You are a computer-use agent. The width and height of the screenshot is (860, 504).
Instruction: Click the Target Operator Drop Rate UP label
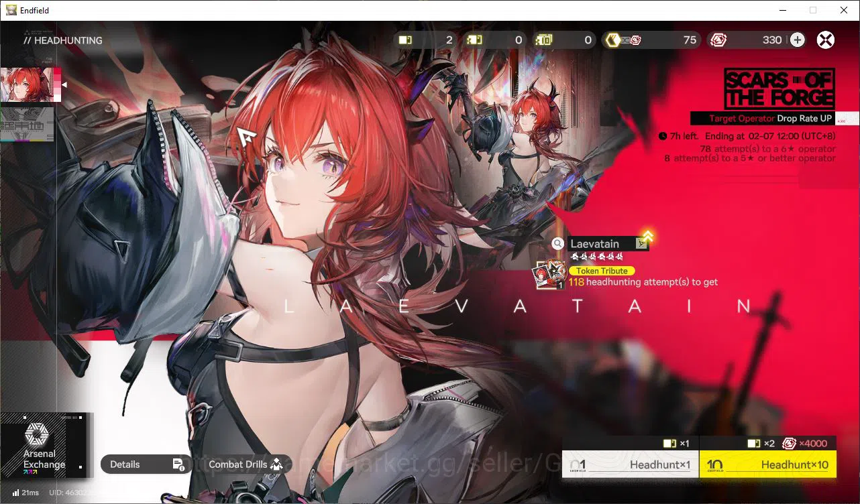click(770, 119)
